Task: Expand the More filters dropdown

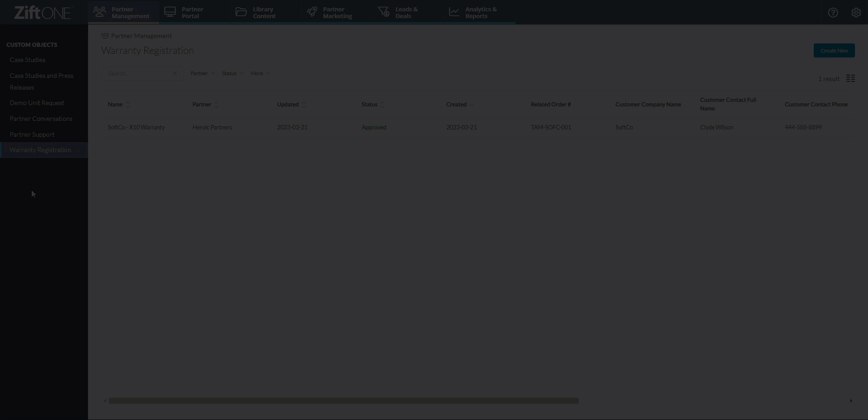Action: pos(260,73)
